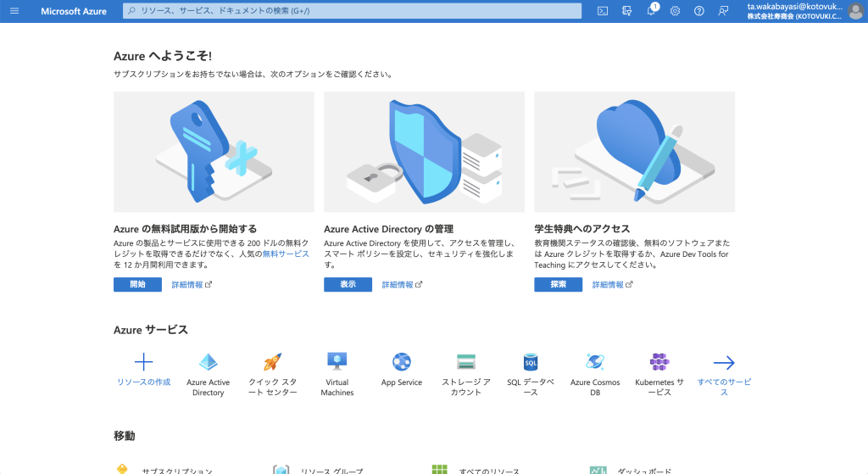Open Cloud Shell from top bar

(603, 10)
